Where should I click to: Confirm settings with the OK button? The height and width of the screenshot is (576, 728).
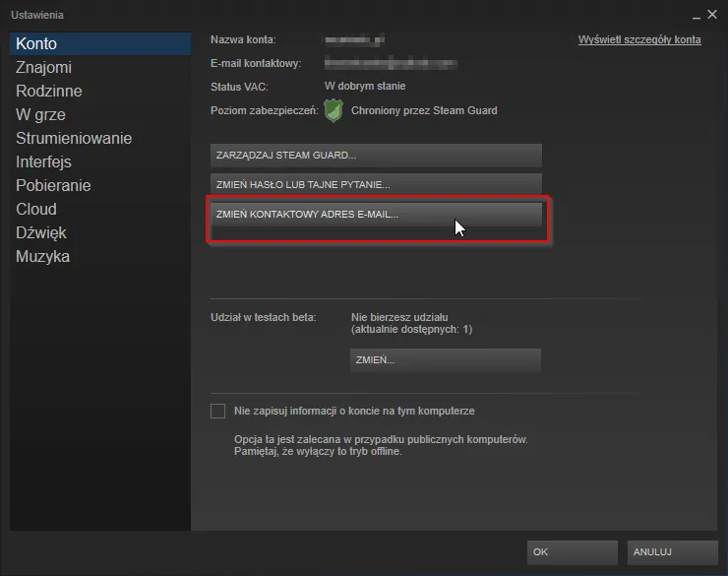(x=572, y=551)
